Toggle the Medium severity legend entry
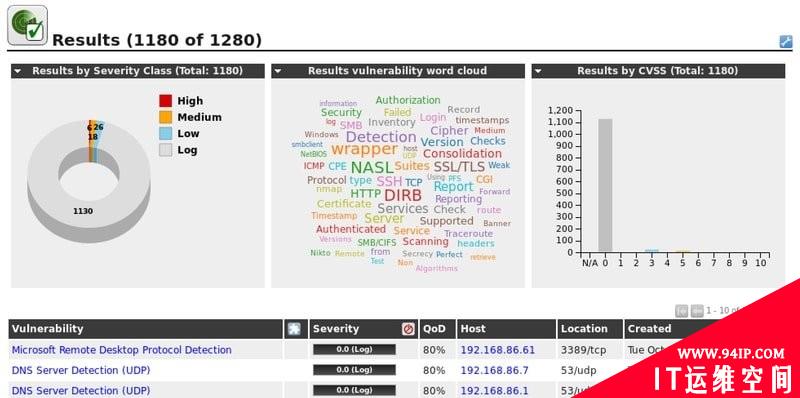800x398 pixels. [x=190, y=117]
